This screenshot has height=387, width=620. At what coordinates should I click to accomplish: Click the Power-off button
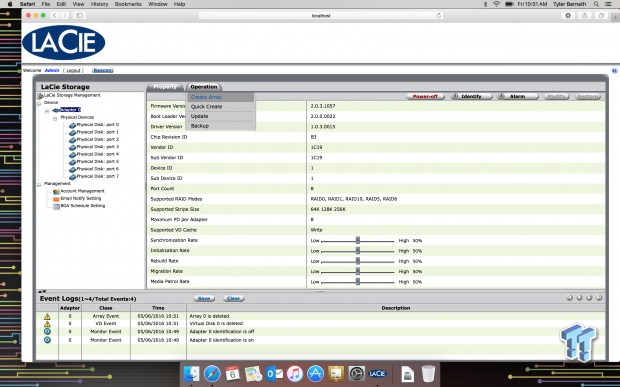(425, 96)
